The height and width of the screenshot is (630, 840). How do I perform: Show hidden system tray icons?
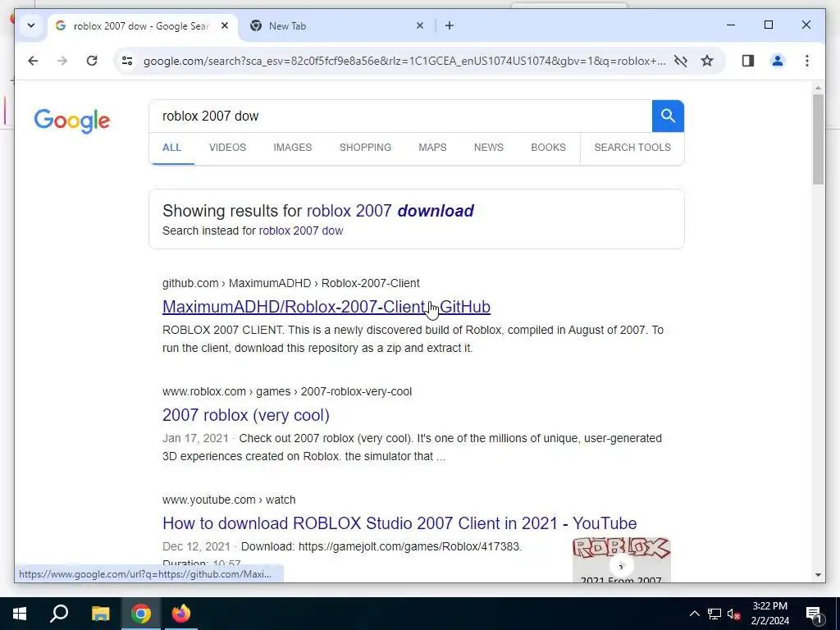(694, 614)
